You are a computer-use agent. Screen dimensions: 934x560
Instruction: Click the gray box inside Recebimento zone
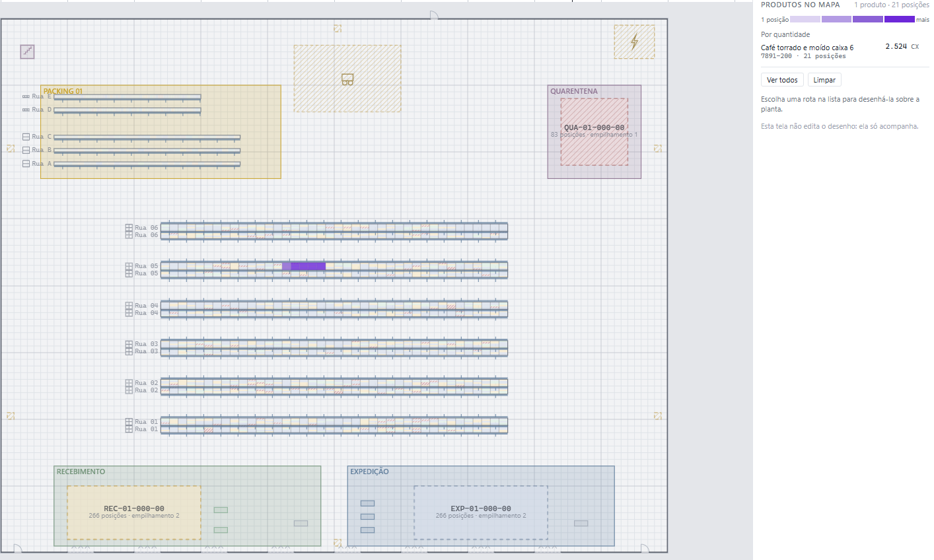click(301, 523)
